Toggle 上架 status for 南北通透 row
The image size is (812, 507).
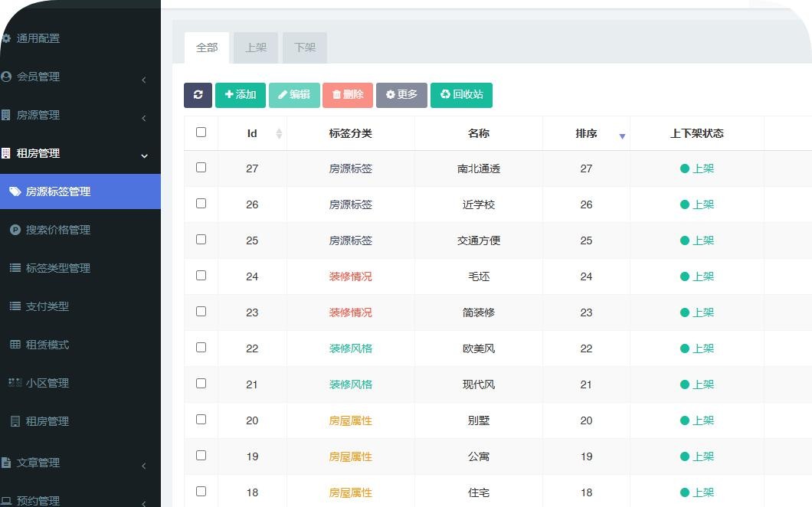click(x=696, y=168)
